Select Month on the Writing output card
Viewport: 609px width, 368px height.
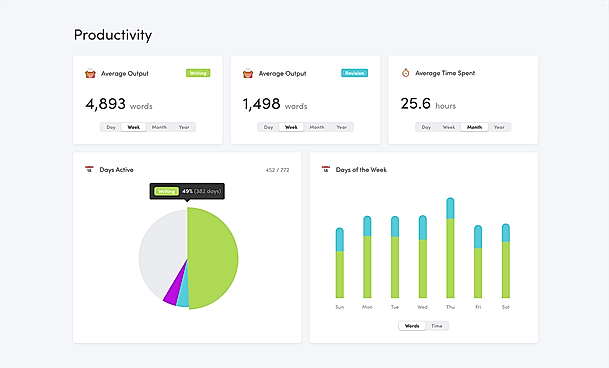[x=159, y=127]
